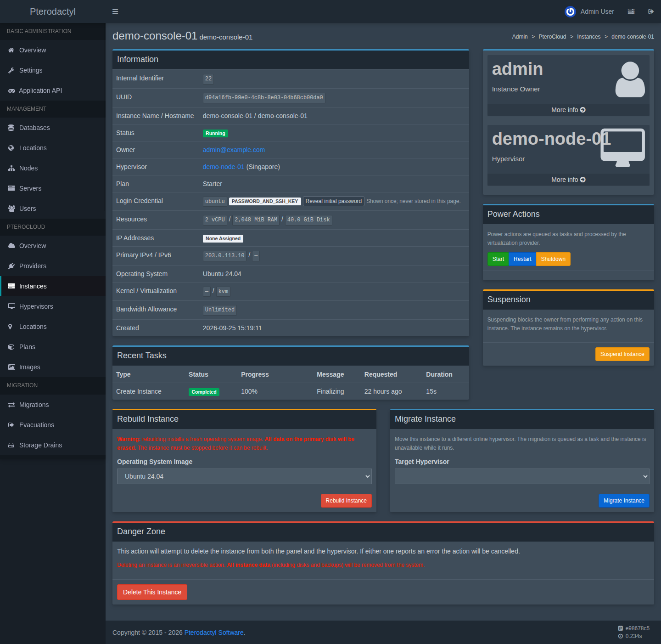The image size is (661, 644).
Task: Click the Pterodactyl logo title
Action: click(53, 11)
